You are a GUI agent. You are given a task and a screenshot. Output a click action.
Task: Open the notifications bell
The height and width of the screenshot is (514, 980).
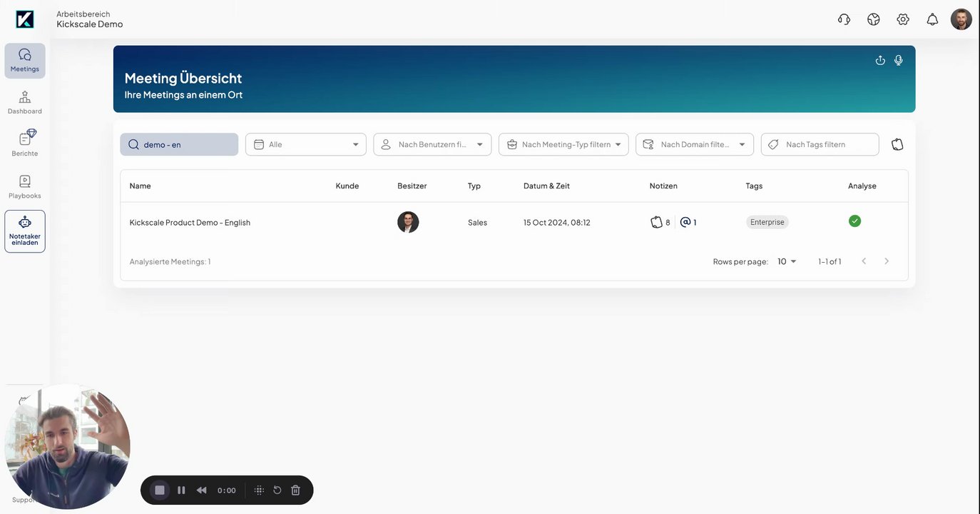click(932, 19)
